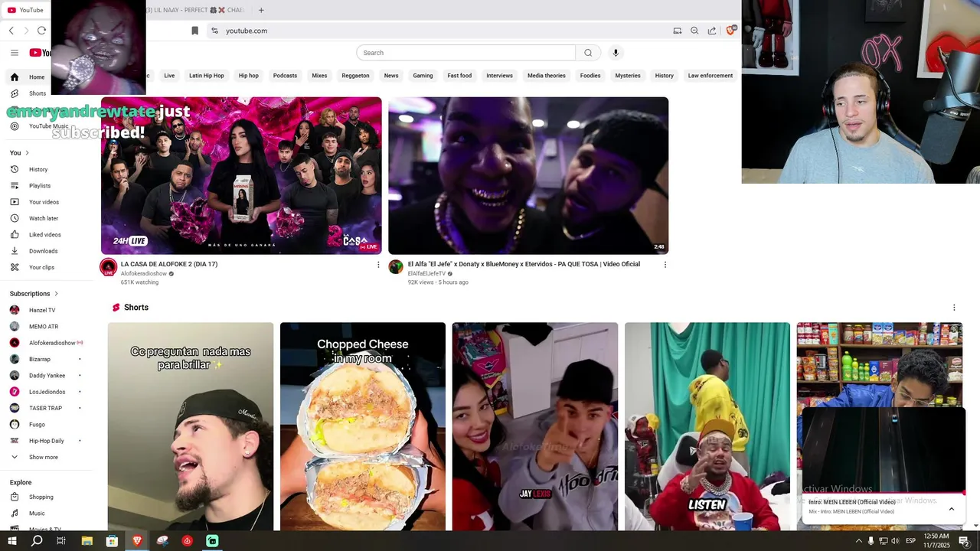Open the El Alfa PA QUE TOSA video thumbnail

[x=528, y=176]
